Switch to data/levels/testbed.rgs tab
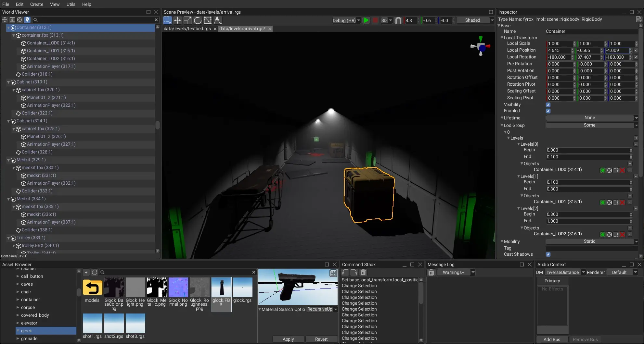Viewport: 644px width, 344px height. [187, 29]
